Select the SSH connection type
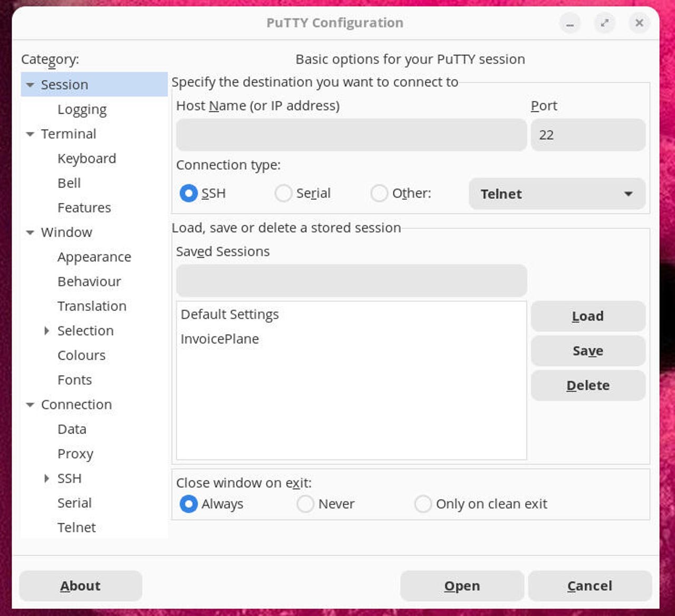This screenshot has height=616, width=675. pos(189,193)
